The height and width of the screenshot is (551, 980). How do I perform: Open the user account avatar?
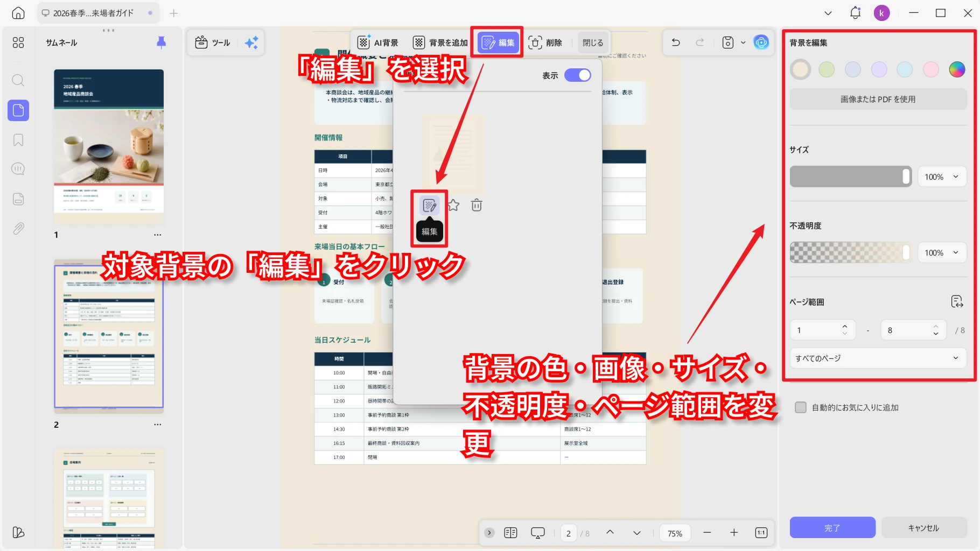(881, 13)
